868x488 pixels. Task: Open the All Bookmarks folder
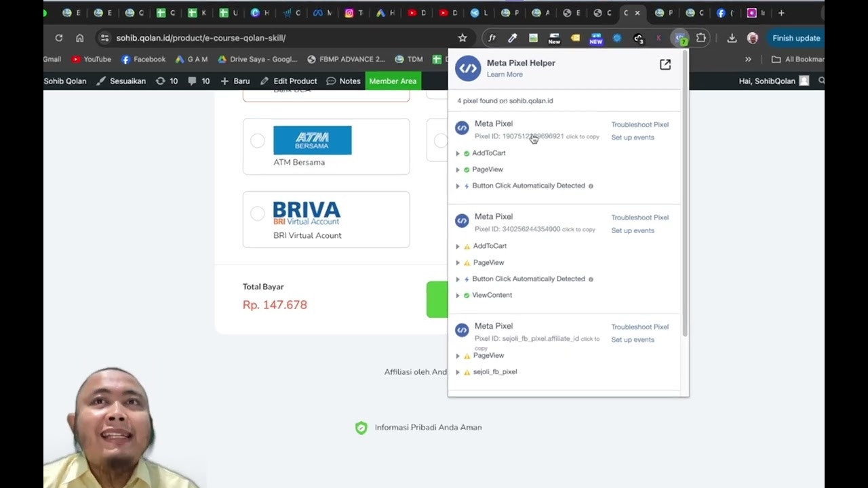click(797, 59)
